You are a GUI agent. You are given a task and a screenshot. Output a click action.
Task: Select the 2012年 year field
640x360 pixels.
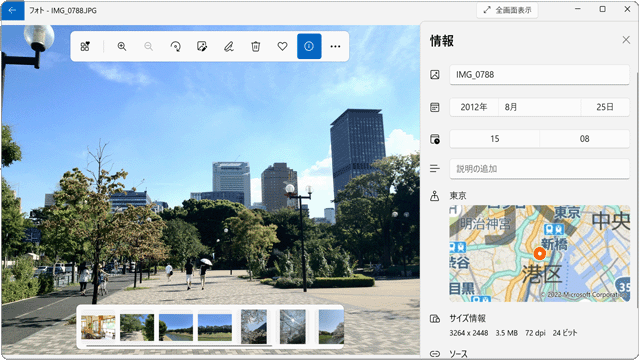(474, 107)
